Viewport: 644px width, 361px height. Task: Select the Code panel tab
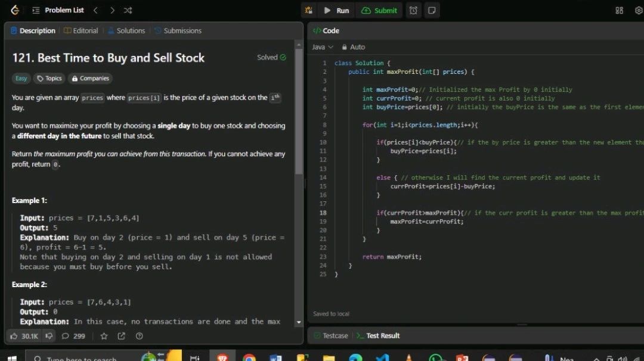pos(326,31)
